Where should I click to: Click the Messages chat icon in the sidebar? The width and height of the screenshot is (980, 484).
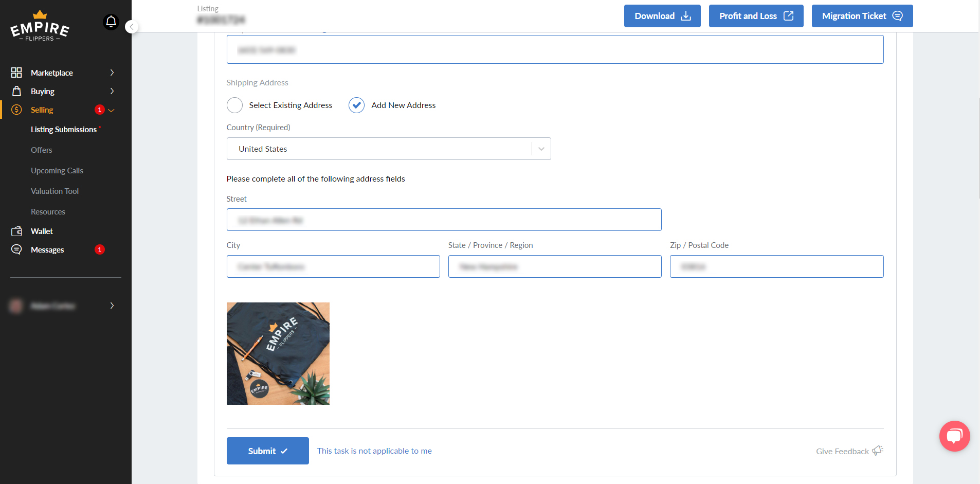point(16,249)
